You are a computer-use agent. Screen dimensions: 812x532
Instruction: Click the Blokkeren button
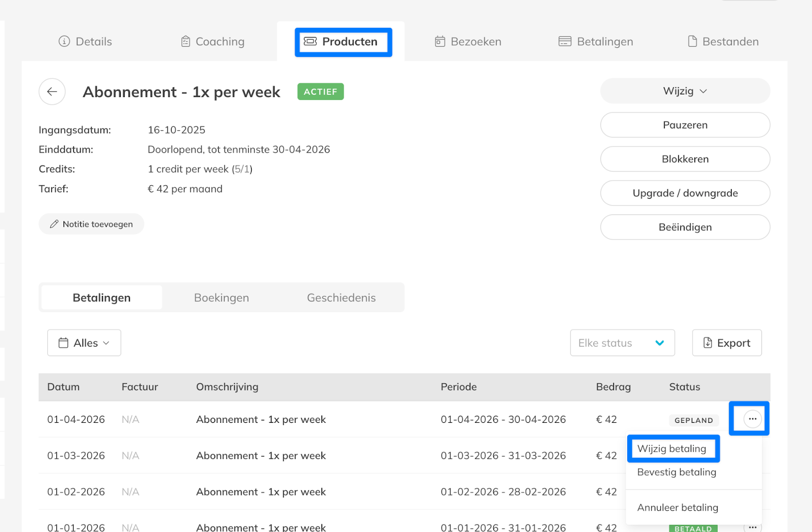(685, 159)
